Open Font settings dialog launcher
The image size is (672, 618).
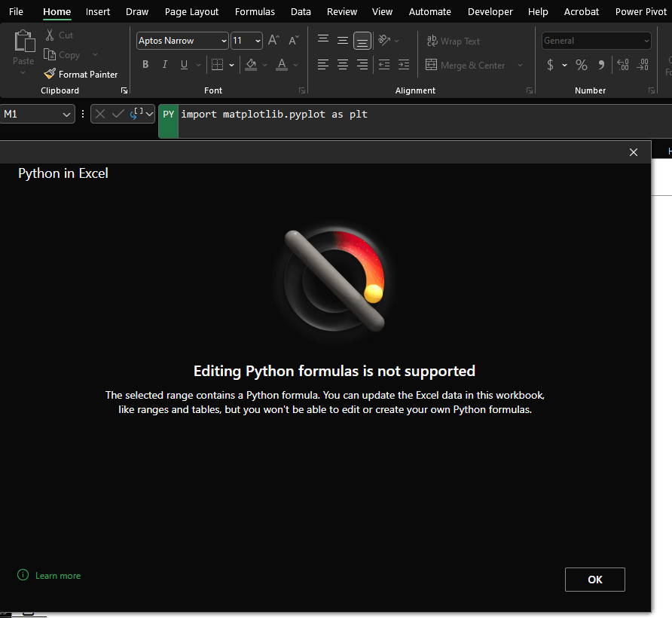302,90
